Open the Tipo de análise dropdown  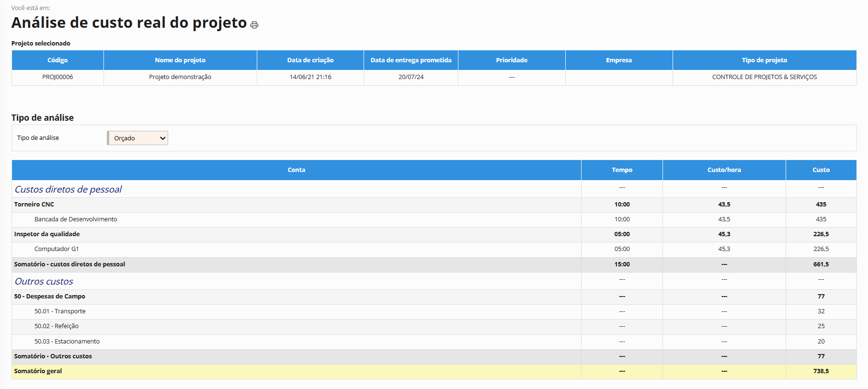pyautogui.click(x=138, y=138)
